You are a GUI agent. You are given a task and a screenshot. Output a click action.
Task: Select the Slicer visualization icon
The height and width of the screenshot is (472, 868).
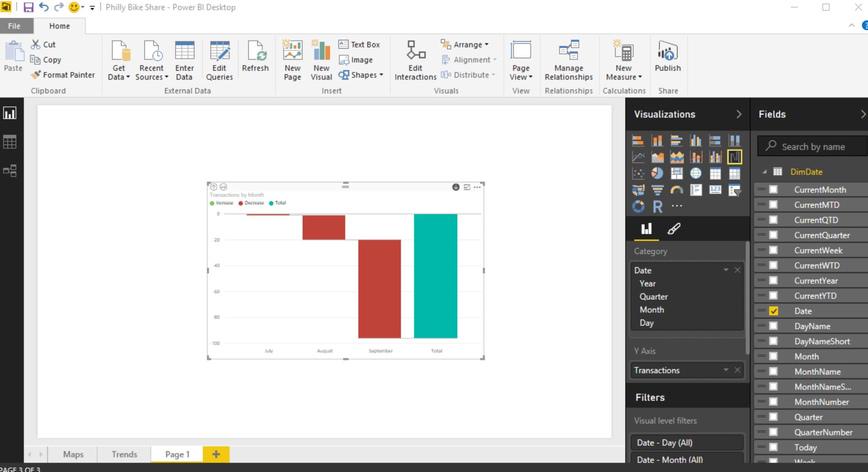[x=734, y=190]
